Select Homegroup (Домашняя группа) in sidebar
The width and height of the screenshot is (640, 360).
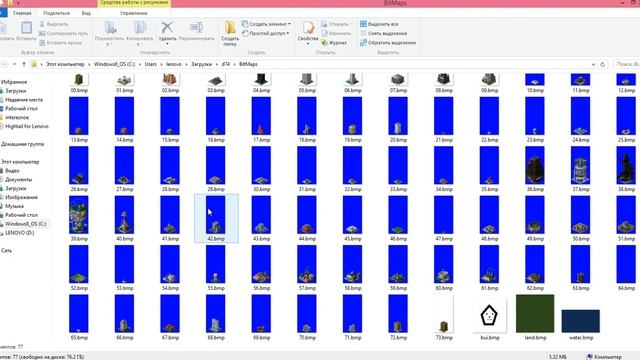pyautogui.click(x=22, y=144)
